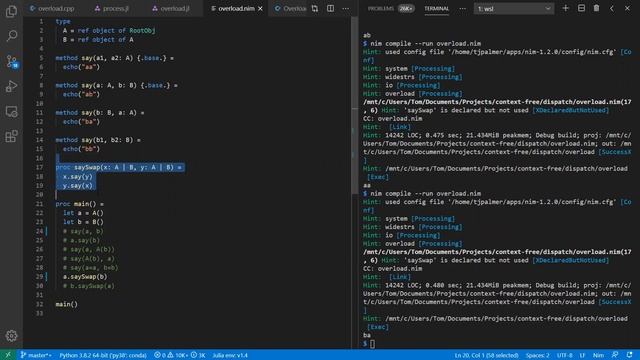Click 'let b = B()' line

83,222
